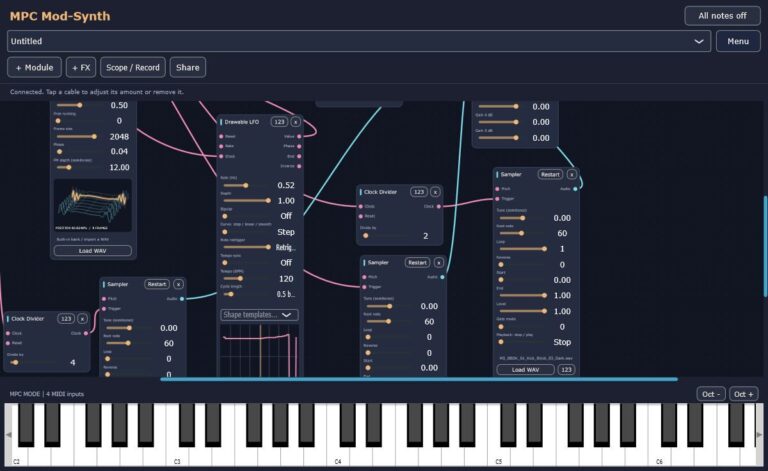The height and width of the screenshot is (471, 768).
Task: Open the Menu button
Action: [738, 41]
